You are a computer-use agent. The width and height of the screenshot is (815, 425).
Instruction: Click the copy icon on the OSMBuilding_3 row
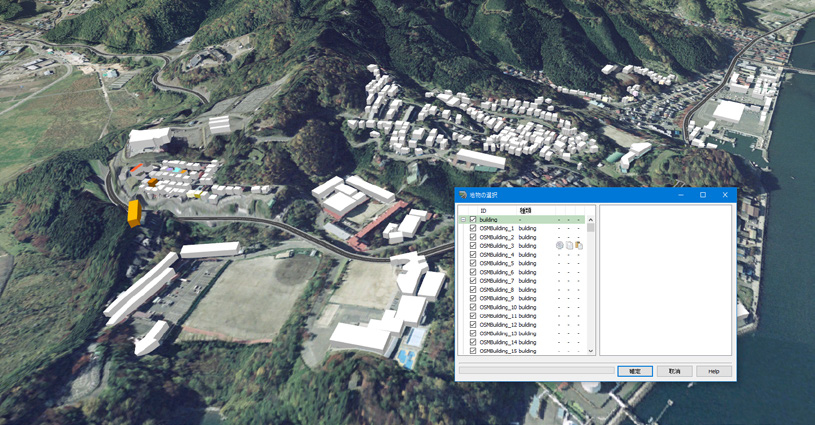[x=569, y=245]
